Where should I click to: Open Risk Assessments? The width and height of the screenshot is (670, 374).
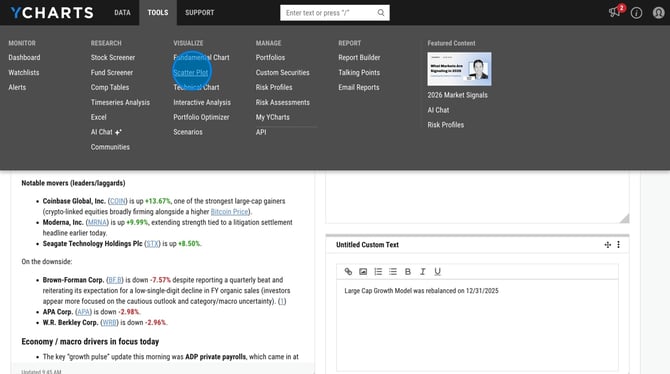(282, 102)
